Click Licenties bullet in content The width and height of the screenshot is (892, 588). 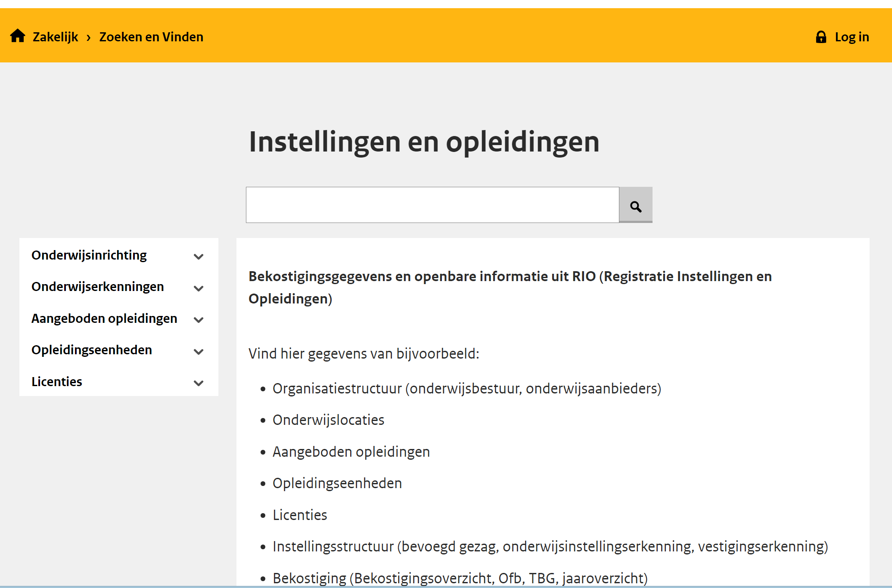pos(300,515)
